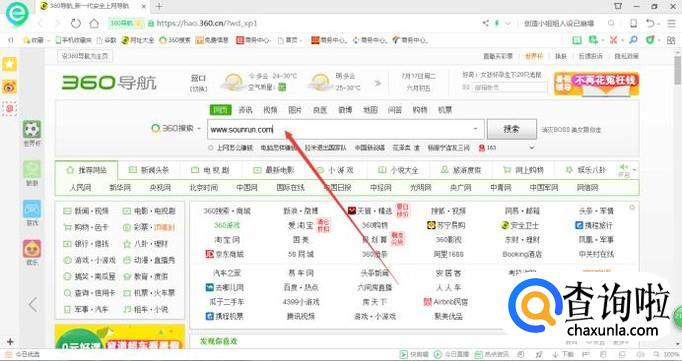682x361 pixels.
Task: Open 网址大全 bookmark in bookmarks bar
Action: coord(138,40)
